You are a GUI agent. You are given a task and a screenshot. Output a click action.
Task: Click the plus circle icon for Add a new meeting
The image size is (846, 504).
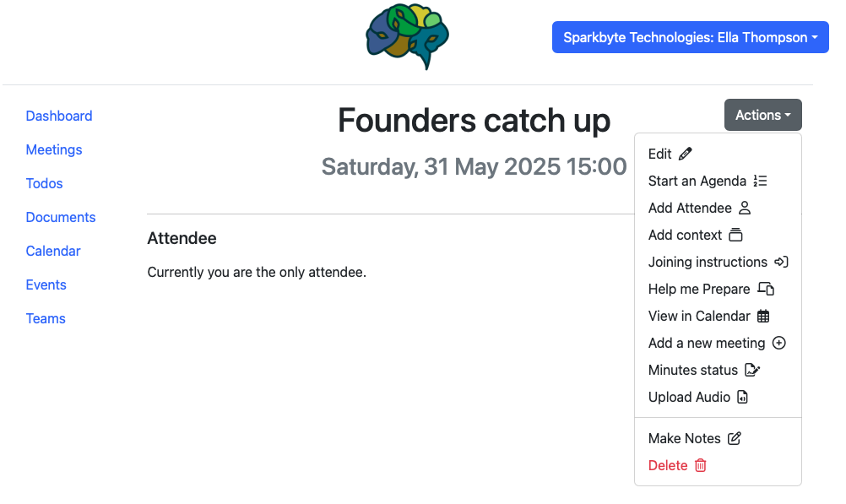tap(779, 343)
